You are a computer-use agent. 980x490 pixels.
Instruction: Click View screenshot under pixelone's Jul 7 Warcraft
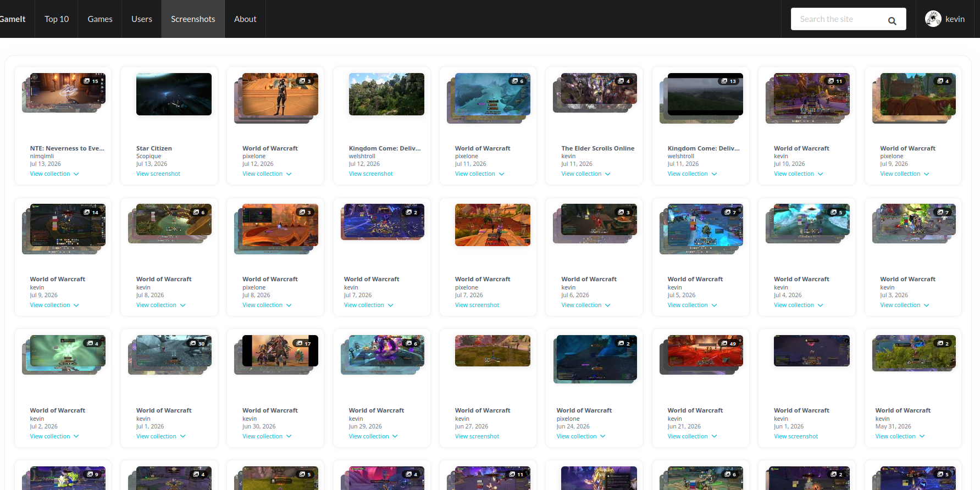pyautogui.click(x=477, y=305)
